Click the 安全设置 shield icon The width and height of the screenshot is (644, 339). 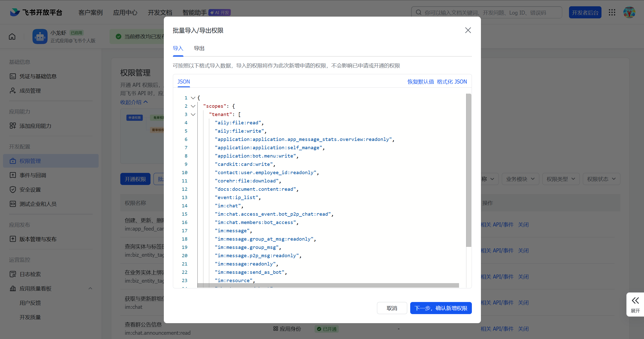pyautogui.click(x=13, y=190)
